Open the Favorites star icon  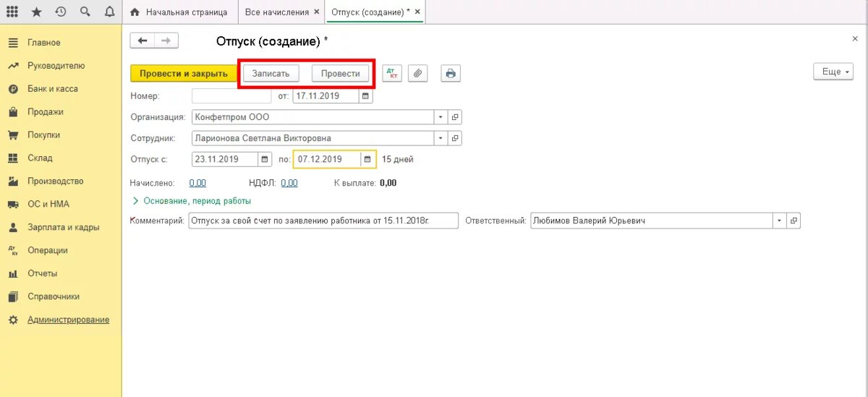pos(36,12)
